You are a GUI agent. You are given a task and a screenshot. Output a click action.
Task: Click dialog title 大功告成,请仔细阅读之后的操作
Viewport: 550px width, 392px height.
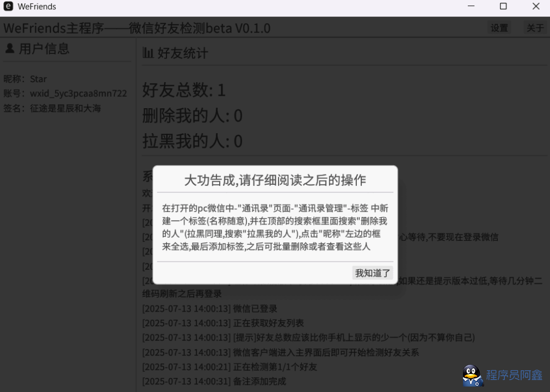coord(275,180)
